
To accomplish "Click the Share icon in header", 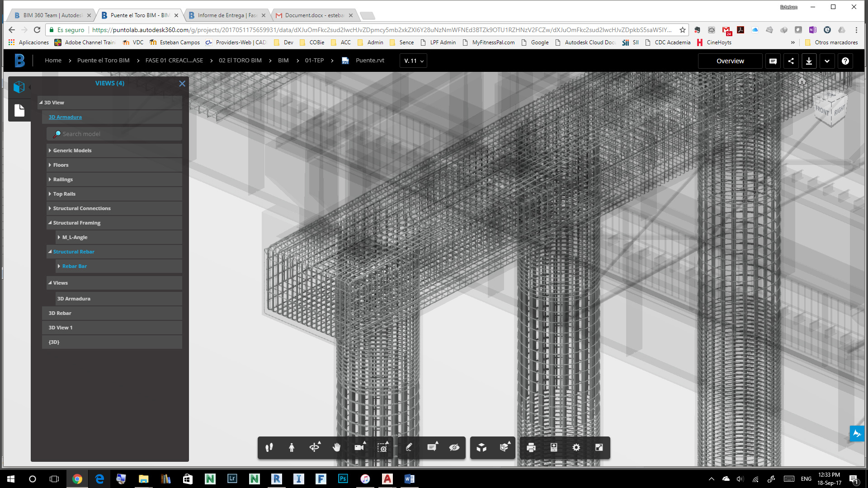I will pos(791,61).
